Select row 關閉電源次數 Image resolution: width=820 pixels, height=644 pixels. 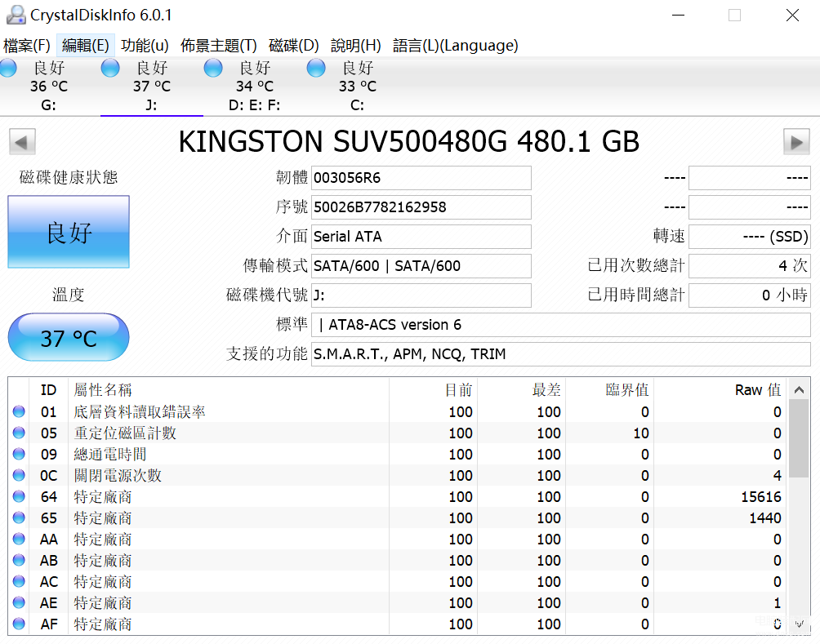tap(398, 475)
